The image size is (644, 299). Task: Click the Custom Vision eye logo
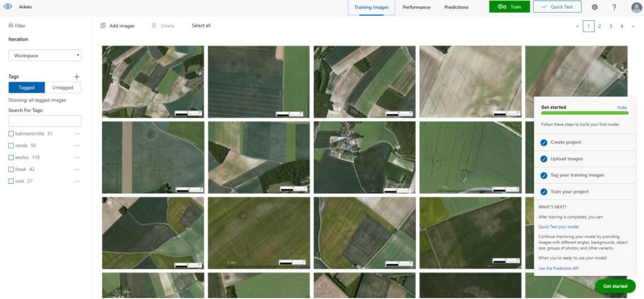click(x=8, y=7)
